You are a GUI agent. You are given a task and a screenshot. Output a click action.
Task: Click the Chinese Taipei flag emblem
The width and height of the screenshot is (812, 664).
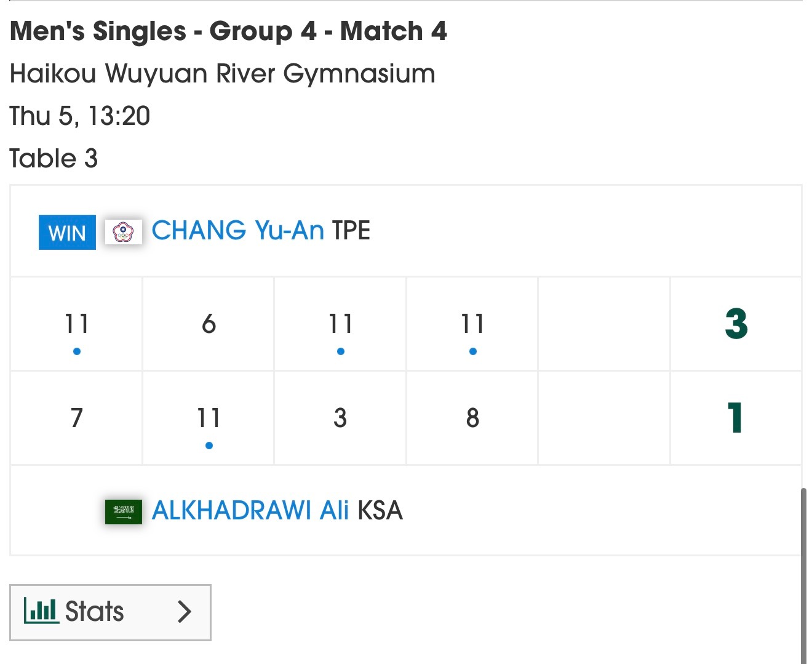(124, 232)
